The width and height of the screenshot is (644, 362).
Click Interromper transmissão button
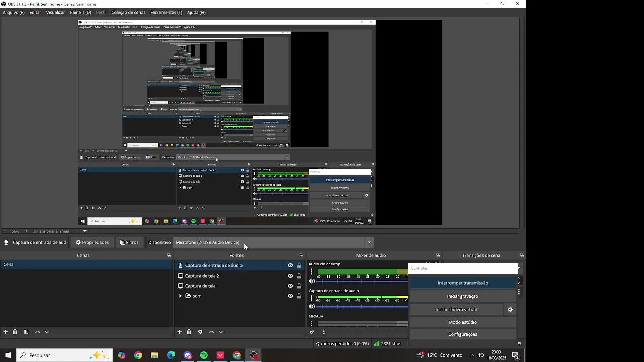[x=463, y=283]
